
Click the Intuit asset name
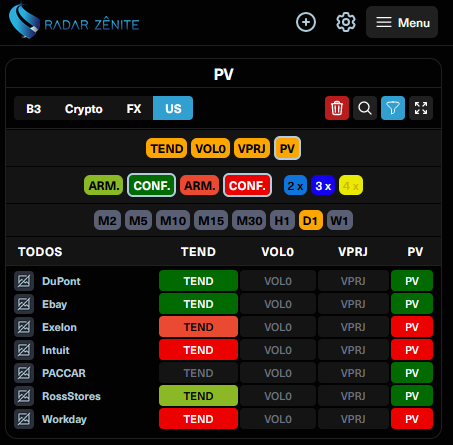[56, 350]
